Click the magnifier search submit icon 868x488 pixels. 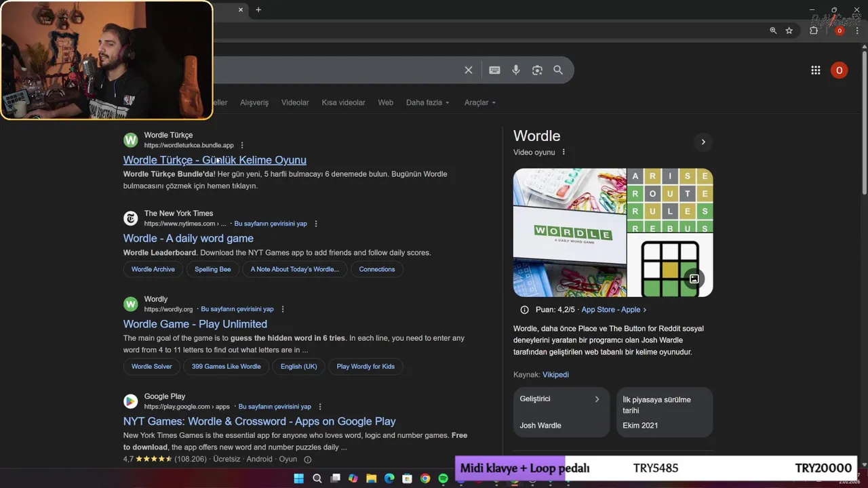click(x=558, y=70)
